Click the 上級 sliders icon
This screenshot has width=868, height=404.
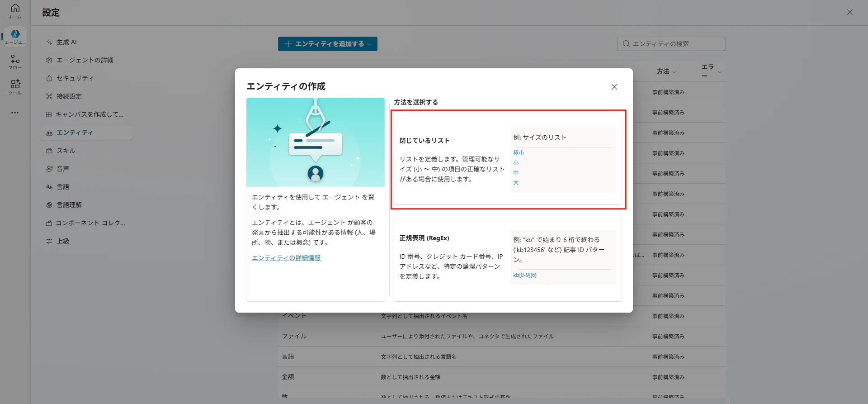pos(49,241)
